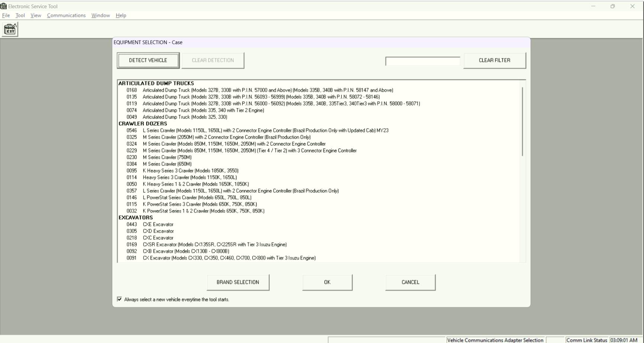Click the equipment list vertical scrollbar thumb
The height and width of the screenshot is (343, 644).
[x=522, y=122]
